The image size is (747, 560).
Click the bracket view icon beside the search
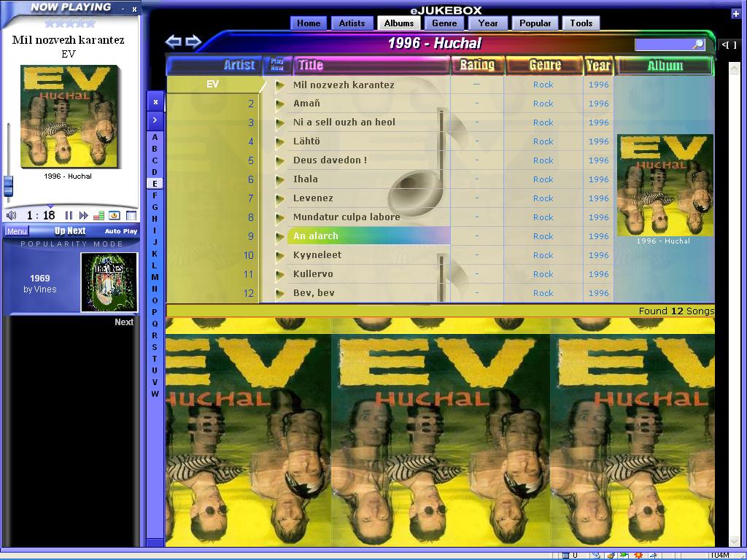coord(729,44)
